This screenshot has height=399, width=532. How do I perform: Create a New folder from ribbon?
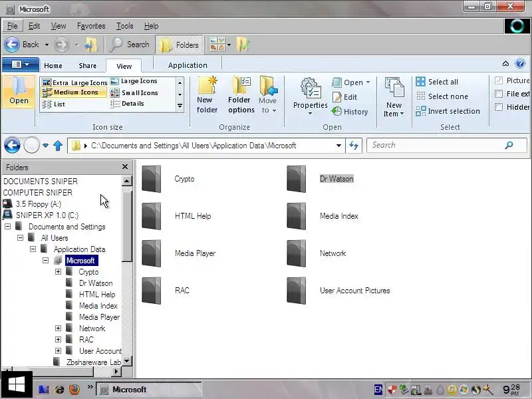pos(207,95)
